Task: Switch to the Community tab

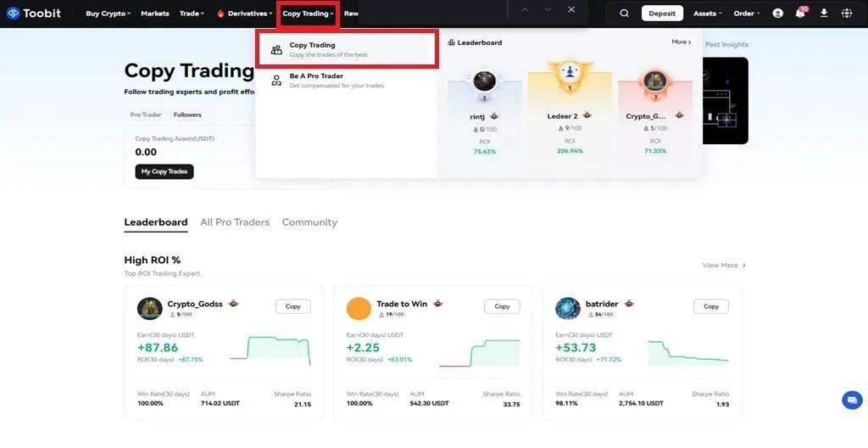Action: [x=309, y=222]
